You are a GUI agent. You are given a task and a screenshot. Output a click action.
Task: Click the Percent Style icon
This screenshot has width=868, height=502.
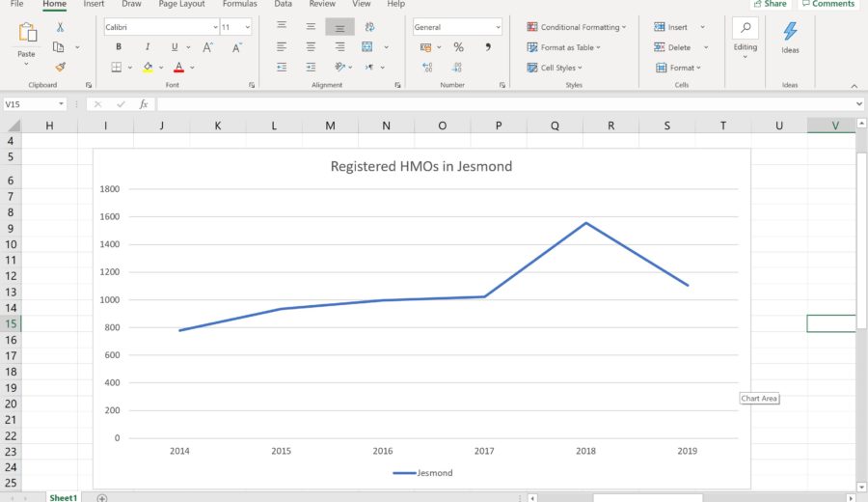coord(458,47)
